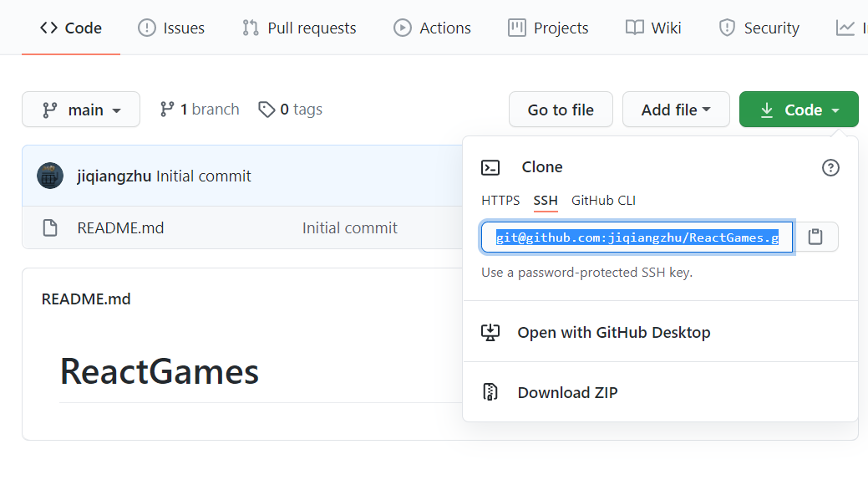Select the SSH clone option
The width and height of the screenshot is (868, 480).
pyautogui.click(x=546, y=200)
